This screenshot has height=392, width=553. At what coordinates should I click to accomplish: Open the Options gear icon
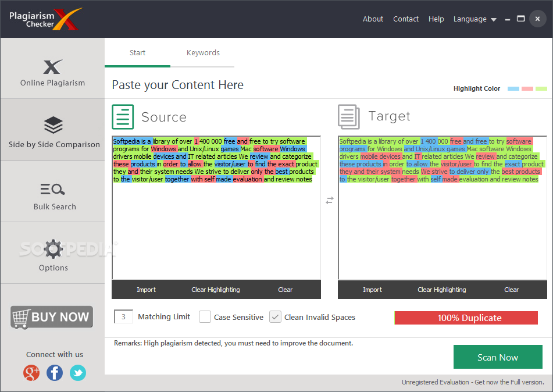point(53,249)
